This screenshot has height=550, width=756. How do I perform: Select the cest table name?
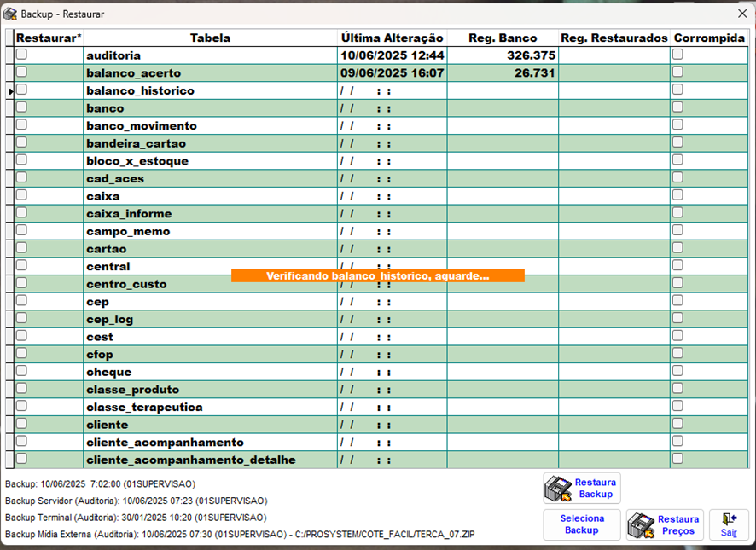coord(100,337)
